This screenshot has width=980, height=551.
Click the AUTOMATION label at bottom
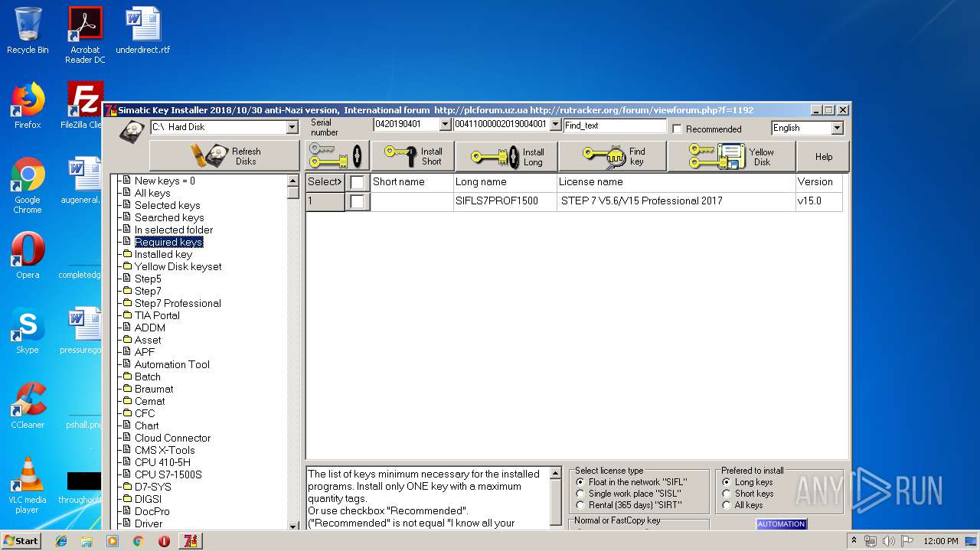[781, 524]
